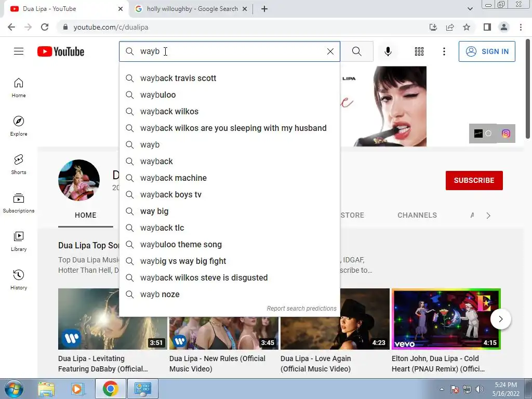
Task: Open the CHANNELS tab
Action: [417, 215]
